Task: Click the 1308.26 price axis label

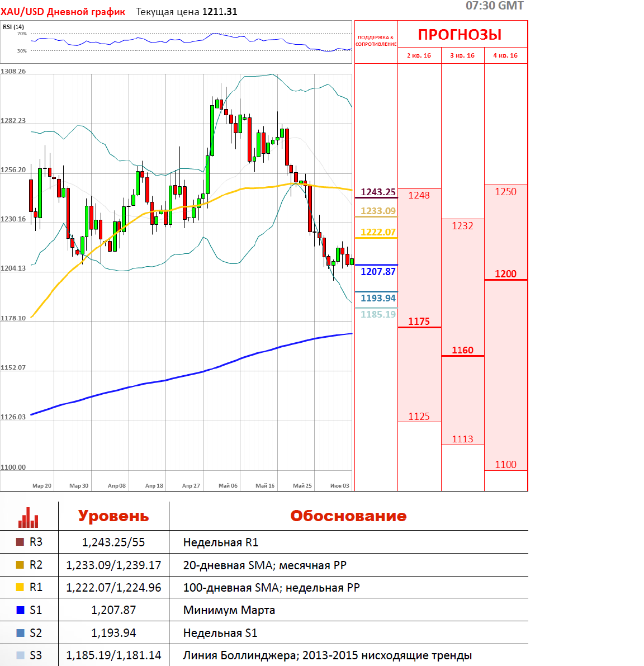Action: pos(13,72)
